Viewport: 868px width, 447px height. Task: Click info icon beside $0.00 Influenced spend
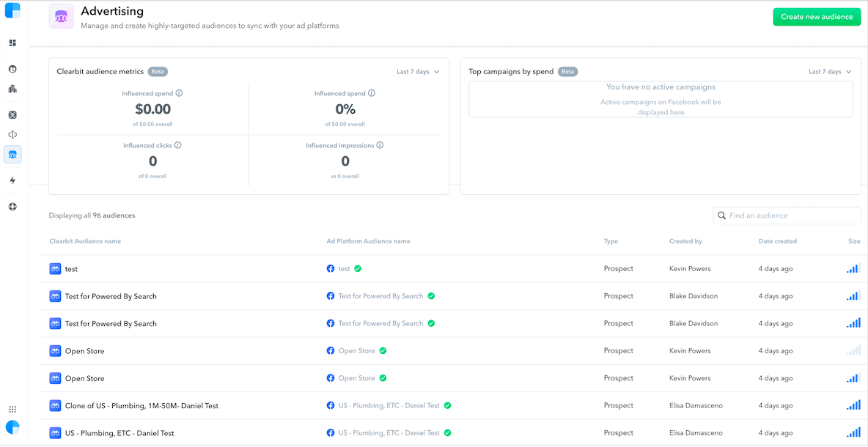click(x=180, y=94)
